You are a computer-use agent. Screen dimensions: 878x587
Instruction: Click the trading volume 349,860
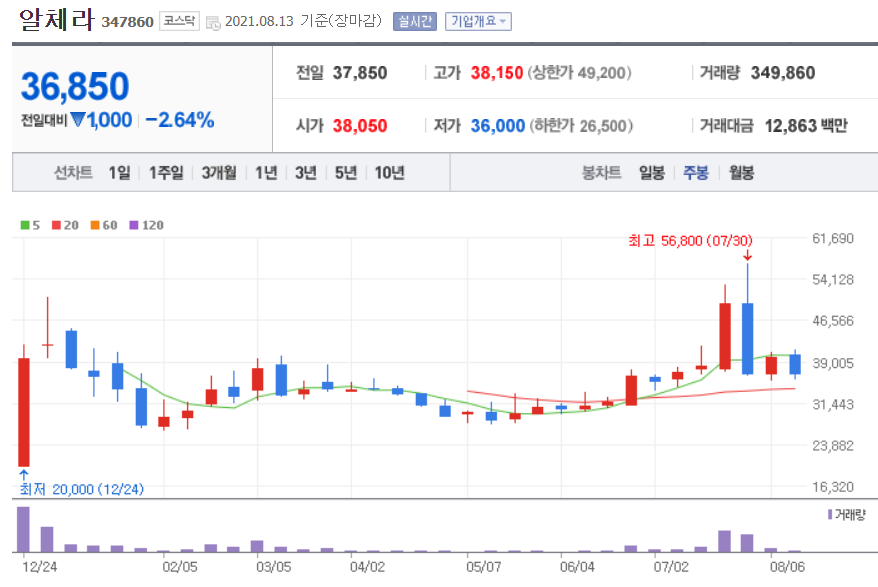[783, 73]
